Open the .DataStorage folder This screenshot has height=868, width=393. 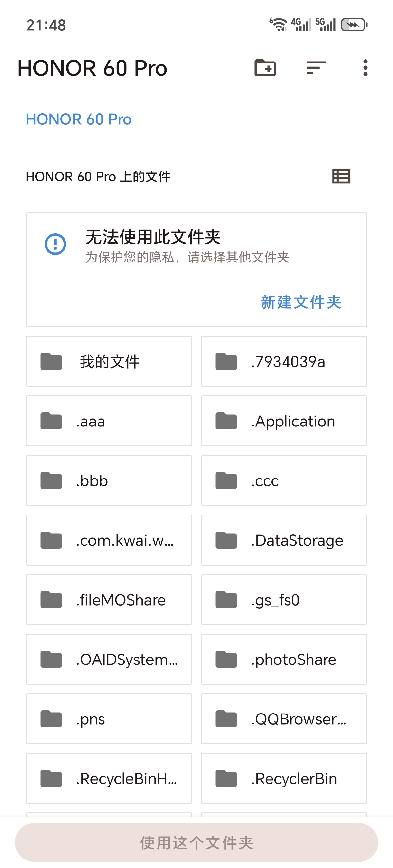click(284, 540)
